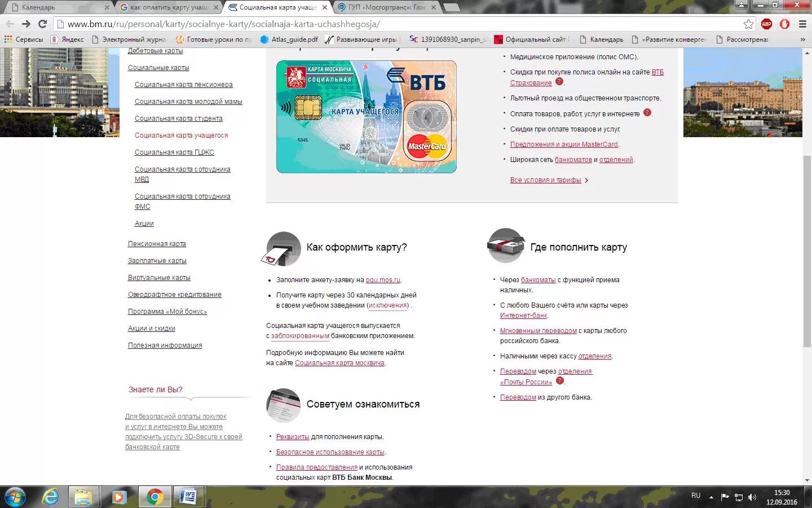Open Социальная карта пенсионера link
The height and width of the screenshot is (508, 812).
(183, 85)
